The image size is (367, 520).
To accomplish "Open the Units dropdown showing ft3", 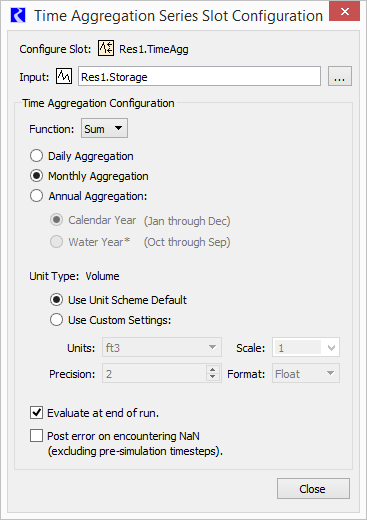I will coord(162,347).
